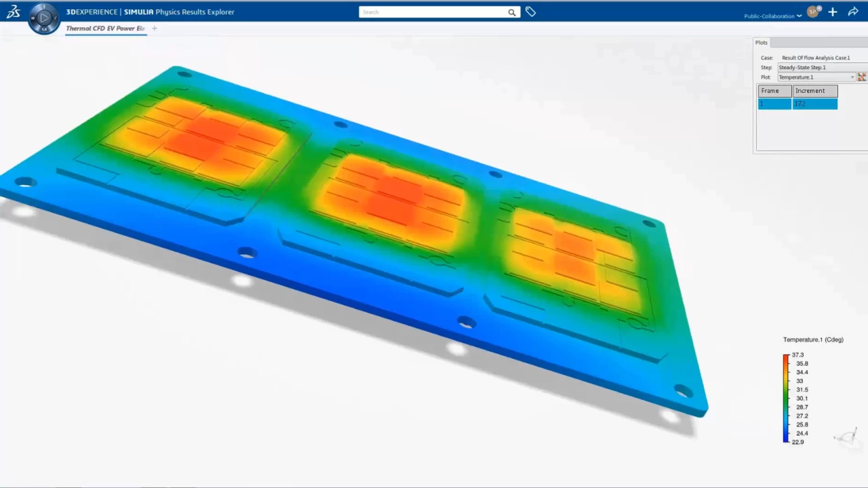Open the SP user profile avatar
The height and width of the screenshot is (488, 868).
(x=813, y=12)
